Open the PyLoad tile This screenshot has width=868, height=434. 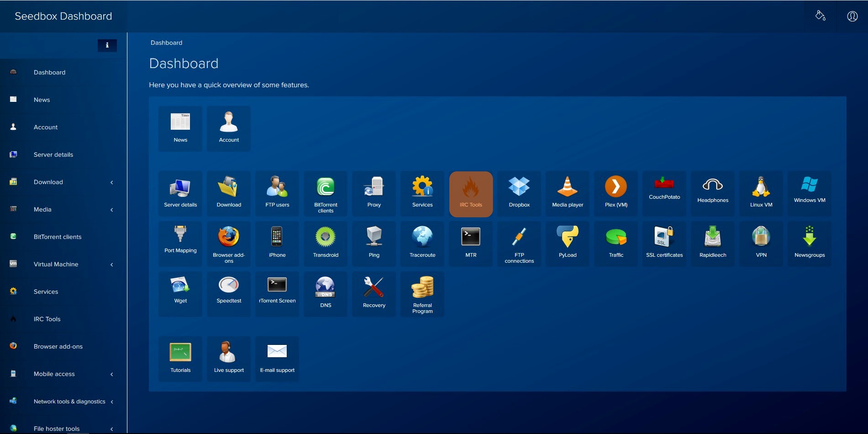pos(568,243)
